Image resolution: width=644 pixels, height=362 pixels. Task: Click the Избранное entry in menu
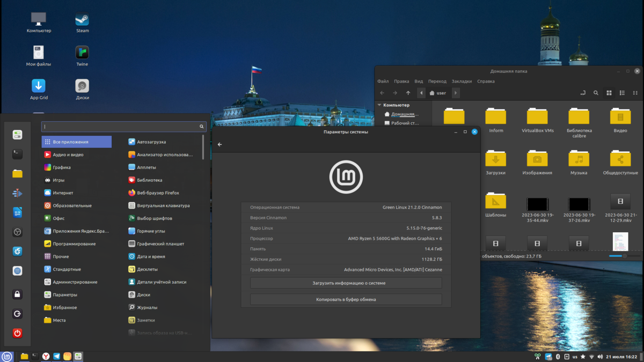coord(77,308)
